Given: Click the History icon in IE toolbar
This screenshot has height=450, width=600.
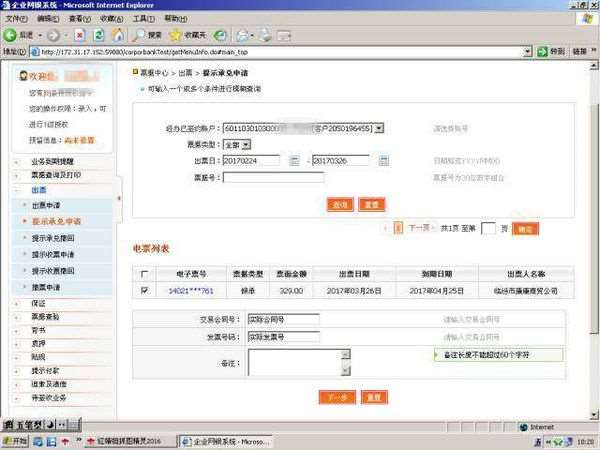Looking at the screenshot, I should click(220, 36).
